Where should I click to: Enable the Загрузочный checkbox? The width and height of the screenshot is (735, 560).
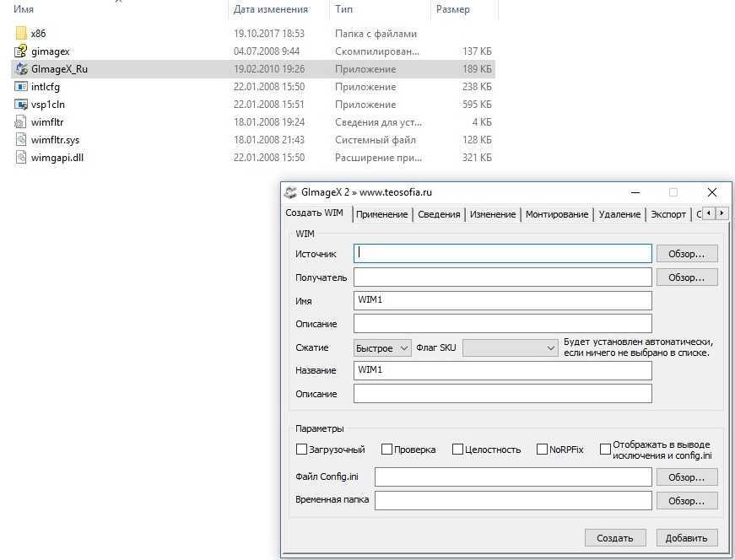click(x=302, y=450)
